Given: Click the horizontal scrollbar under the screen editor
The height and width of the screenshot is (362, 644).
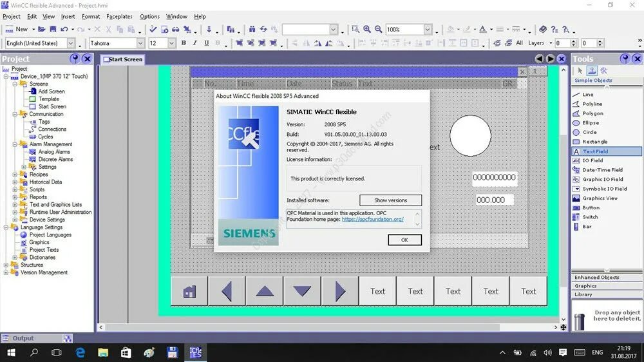Looking at the screenshot, I should coord(328,327).
